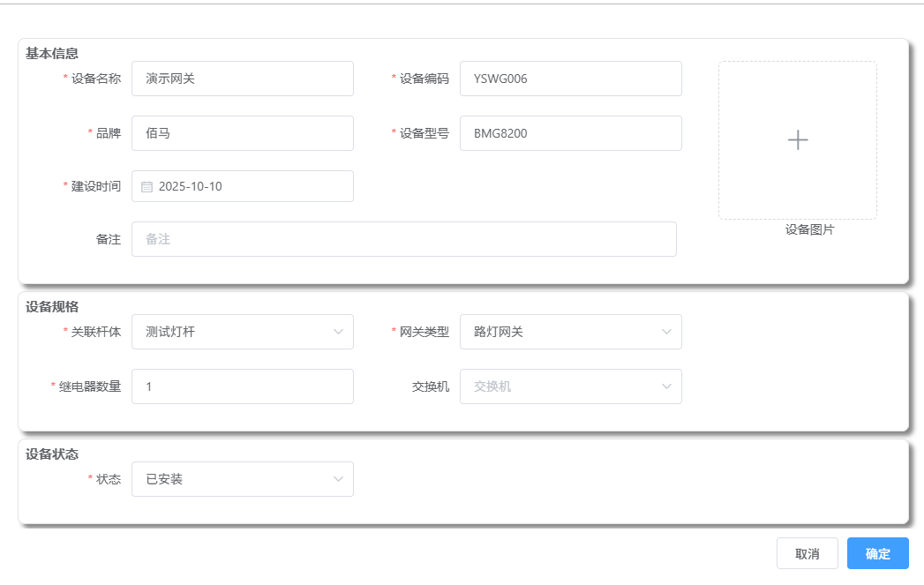Image resolution: width=924 pixels, height=585 pixels.
Task: Select the 设备名称 field containing 演示网关
Action: (243, 79)
